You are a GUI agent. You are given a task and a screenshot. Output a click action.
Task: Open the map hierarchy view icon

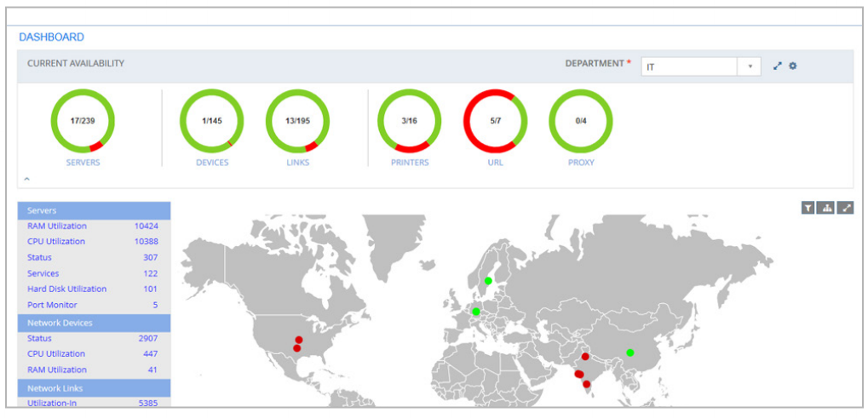coord(826,208)
